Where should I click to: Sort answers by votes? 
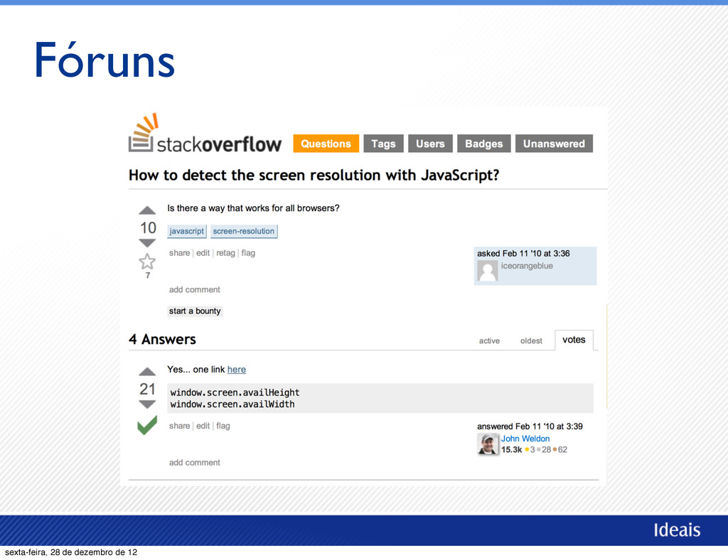tap(574, 340)
